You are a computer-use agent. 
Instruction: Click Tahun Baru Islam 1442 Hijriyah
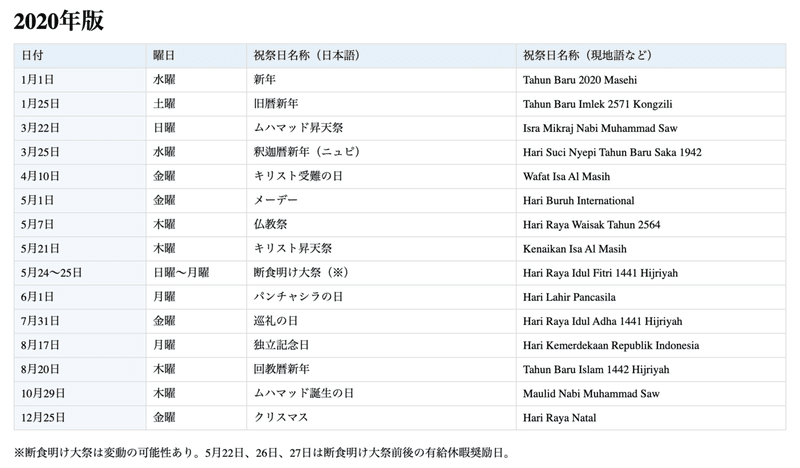pyautogui.click(x=596, y=370)
